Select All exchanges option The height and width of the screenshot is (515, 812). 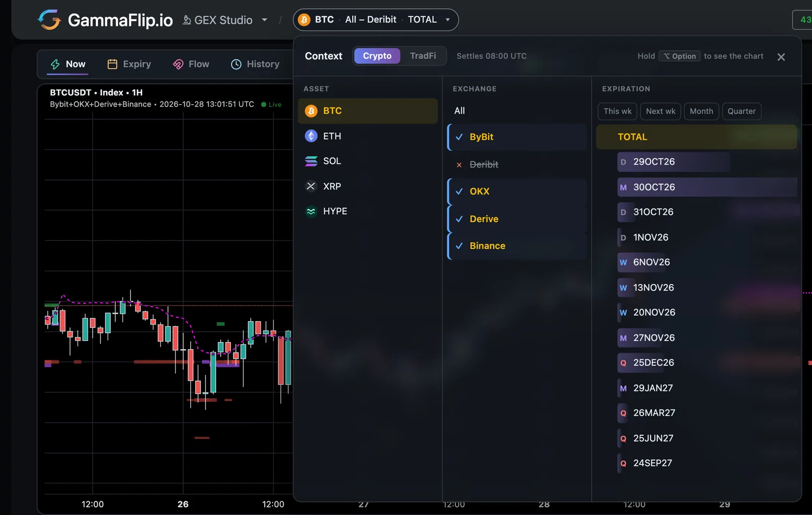[517, 111]
